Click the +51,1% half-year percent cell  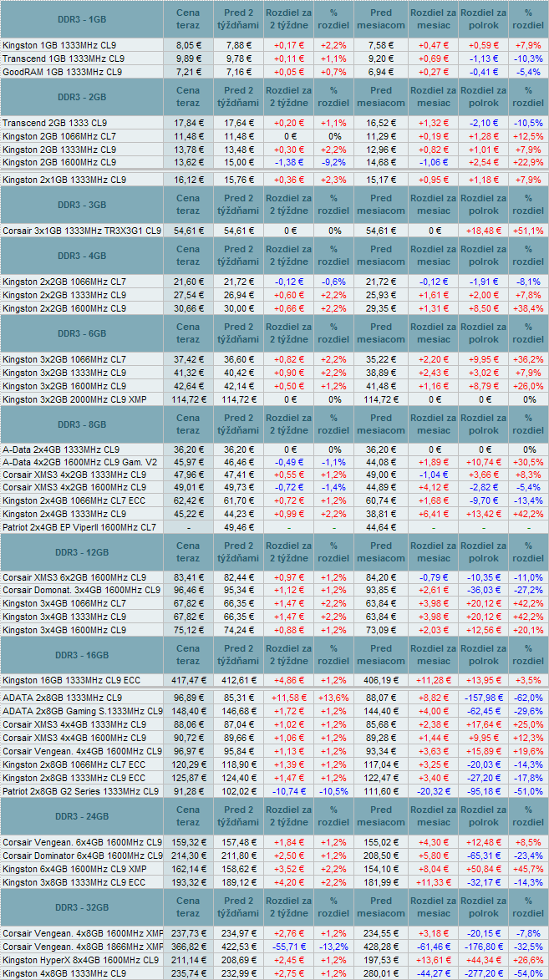point(529,231)
